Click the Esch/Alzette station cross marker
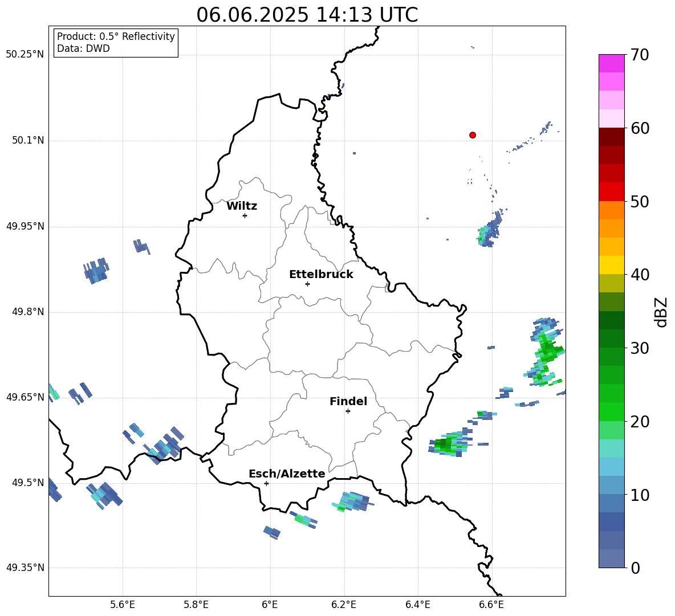The image size is (675, 616). 266,483
